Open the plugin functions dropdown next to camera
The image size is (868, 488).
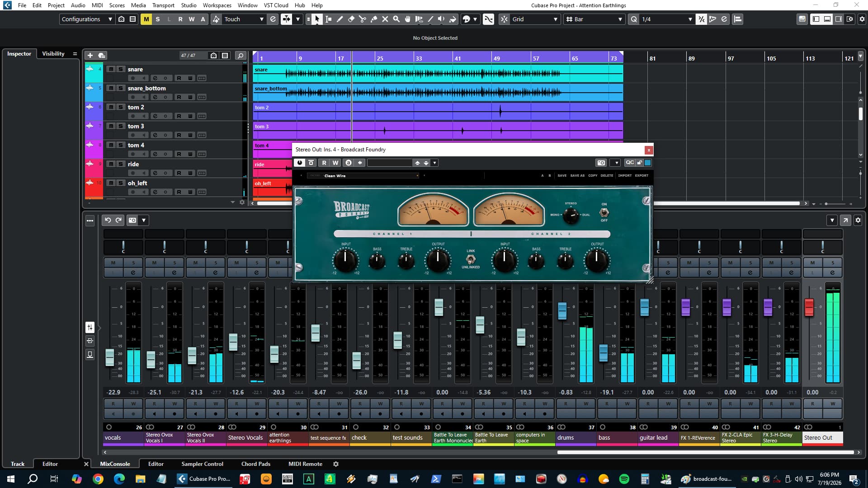click(615, 163)
